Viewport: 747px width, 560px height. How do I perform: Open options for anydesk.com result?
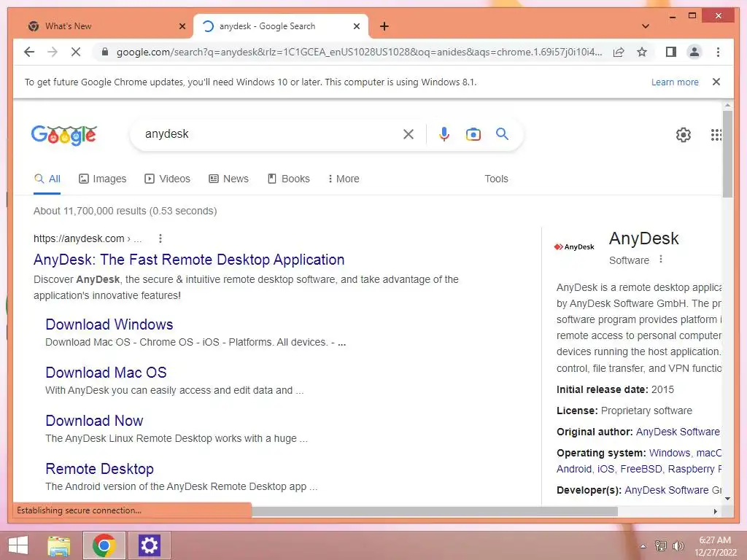(160, 238)
